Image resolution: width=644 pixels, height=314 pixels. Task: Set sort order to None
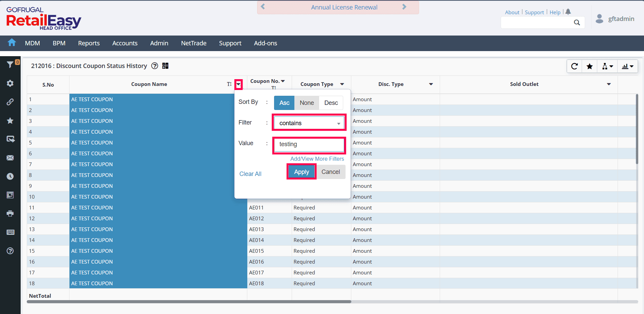coord(307,103)
